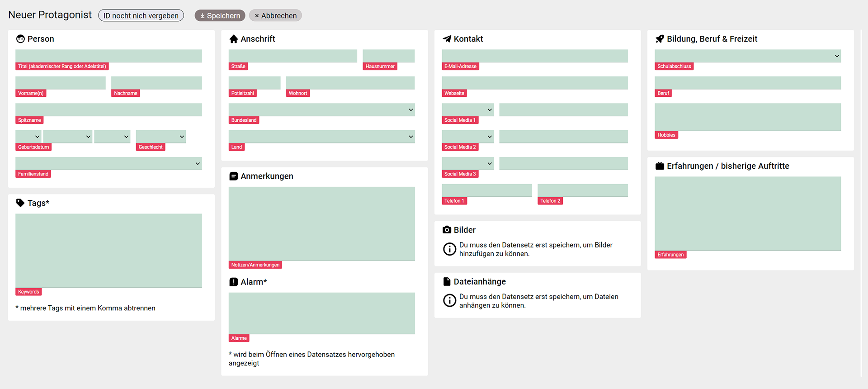
Task: Cancel with the Abbrechen button
Action: (275, 15)
